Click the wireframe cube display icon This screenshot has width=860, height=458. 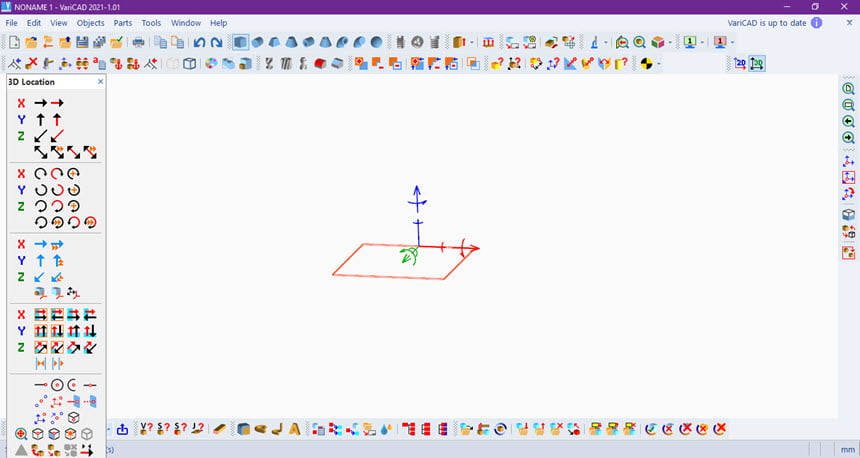[189, 64]
